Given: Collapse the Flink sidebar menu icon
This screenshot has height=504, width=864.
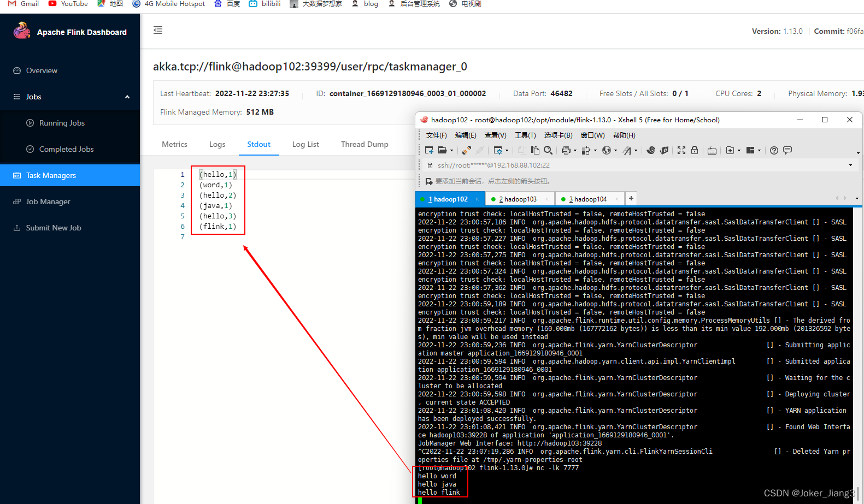Looking at the screenshot, I should pos(158,30).
